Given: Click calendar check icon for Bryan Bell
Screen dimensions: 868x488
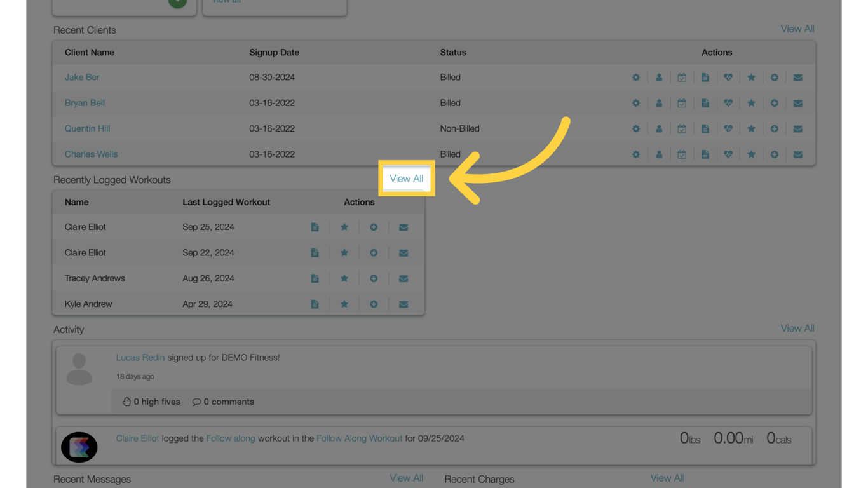Looking at the screenshot, I should pos(682,103).
